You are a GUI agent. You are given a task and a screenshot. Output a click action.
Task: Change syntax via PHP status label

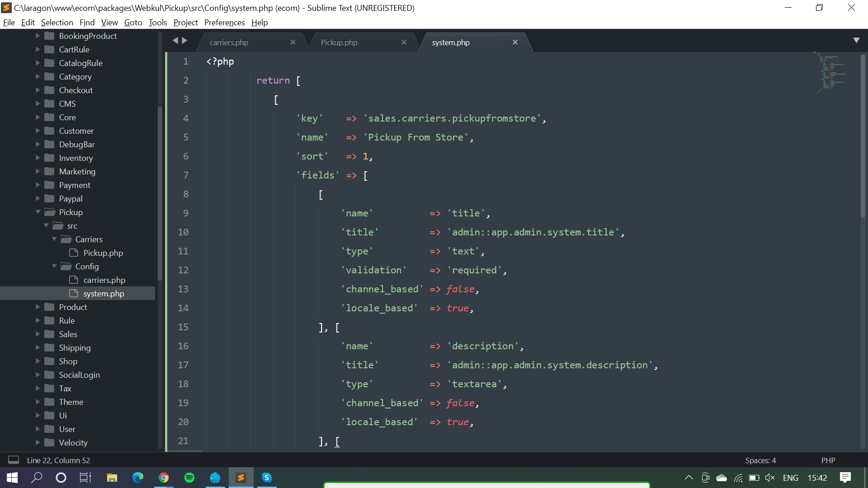coord(828,460)
